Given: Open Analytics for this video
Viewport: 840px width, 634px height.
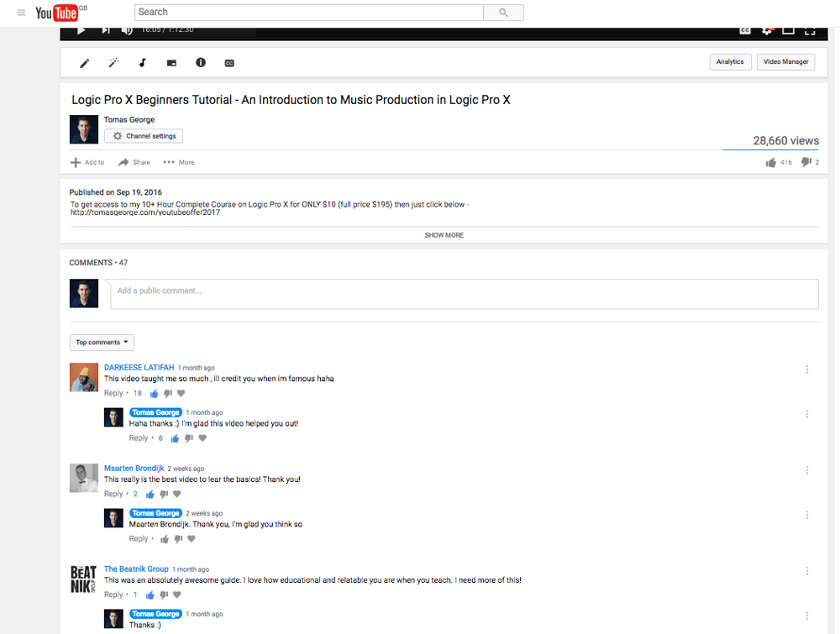Looking at the screenshot, I should (730, 61).
